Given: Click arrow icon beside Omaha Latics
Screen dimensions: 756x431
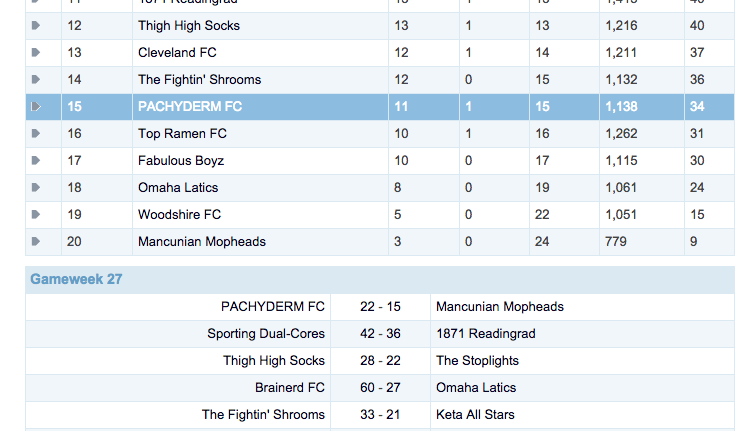Looking at the screenshot, I should click(36, 188).
